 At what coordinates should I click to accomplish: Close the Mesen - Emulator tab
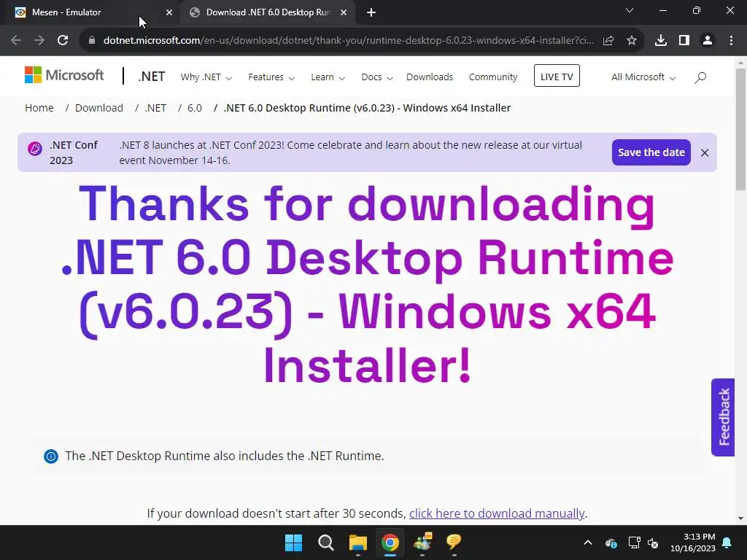pyautogui.click(x=169, y=12)
